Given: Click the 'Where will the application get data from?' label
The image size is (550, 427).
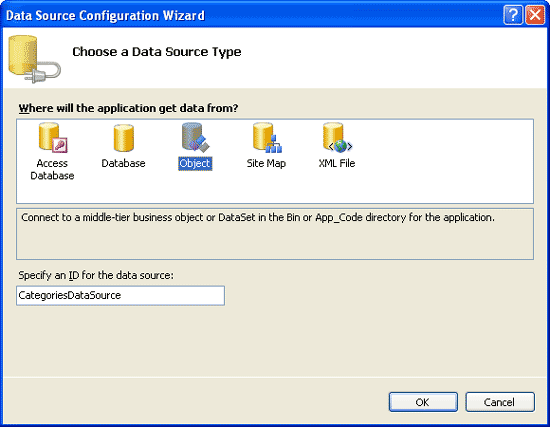Looking at the screenshot, I should 128,108.
